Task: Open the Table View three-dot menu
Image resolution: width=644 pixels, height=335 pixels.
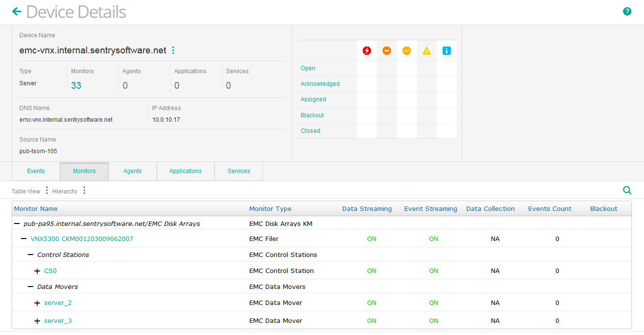Action: point(46,191)
